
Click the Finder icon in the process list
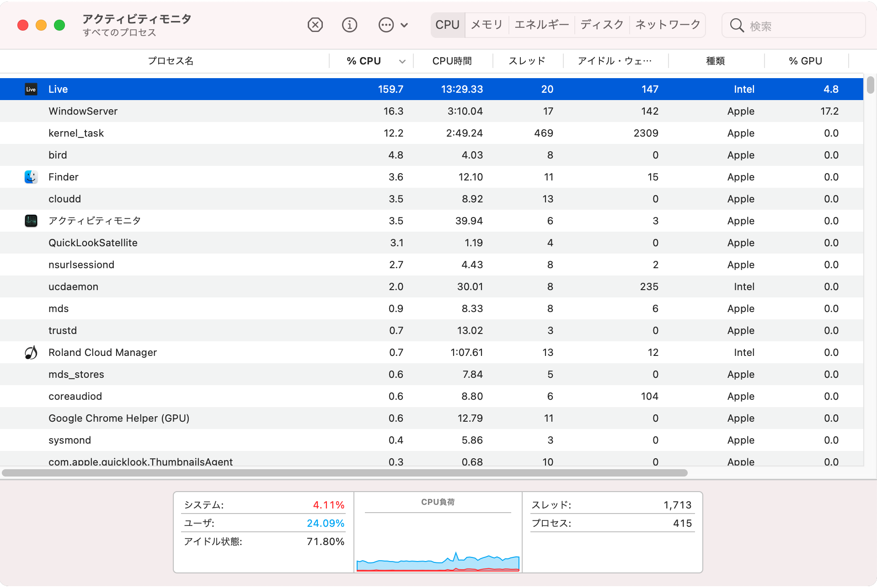[x=31, y=177]
